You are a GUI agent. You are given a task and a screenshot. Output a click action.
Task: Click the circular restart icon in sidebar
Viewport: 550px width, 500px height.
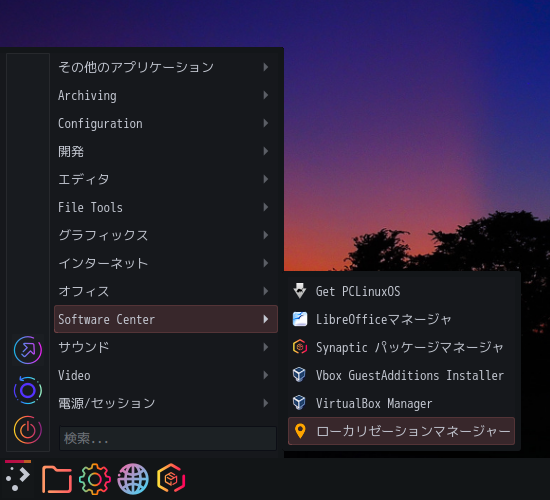point(28,390)
